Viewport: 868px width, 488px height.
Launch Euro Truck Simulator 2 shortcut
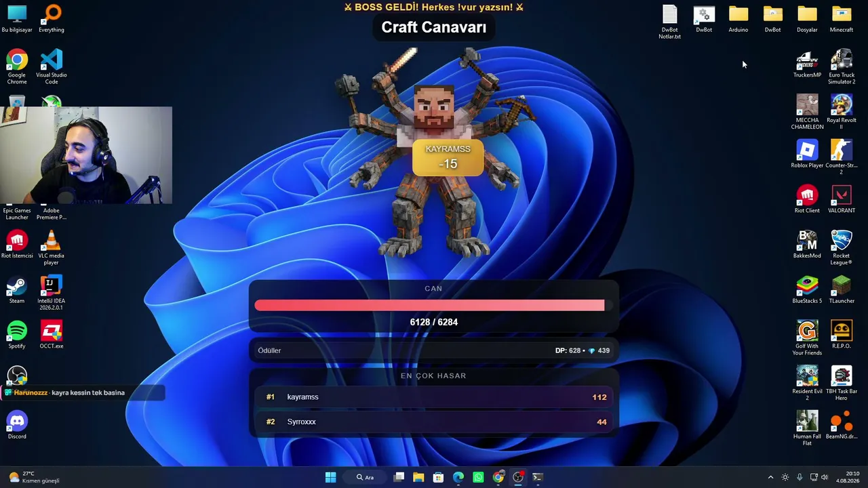(x=842, y=66)
